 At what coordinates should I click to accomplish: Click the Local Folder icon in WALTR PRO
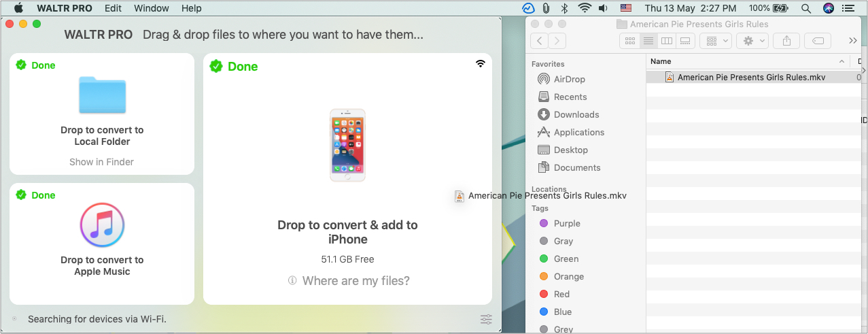point(102,95)
